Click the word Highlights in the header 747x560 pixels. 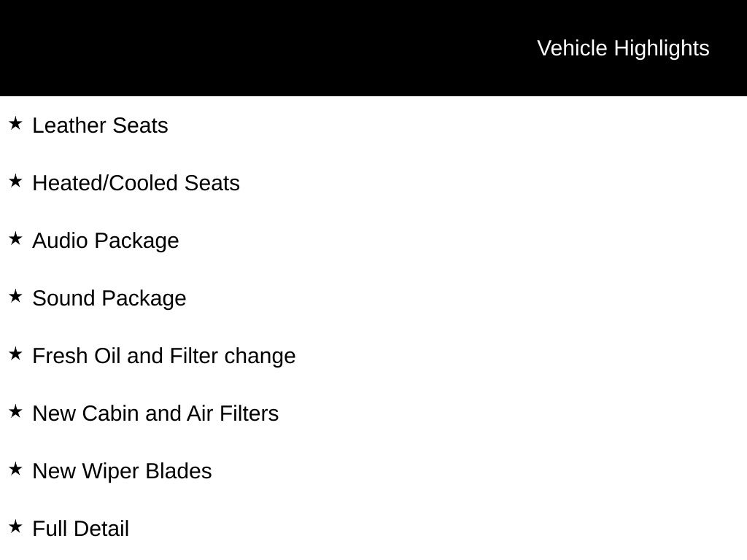click(x=662, y=48)
